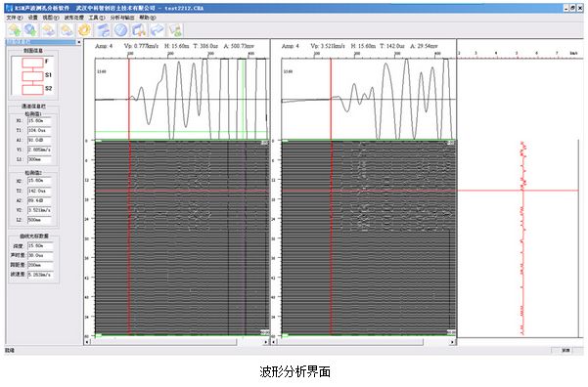Viewport: 588px width, 387px height.
Task: Click the fourth toolbar cloud-like icon
Action: [x=67, y=30]
